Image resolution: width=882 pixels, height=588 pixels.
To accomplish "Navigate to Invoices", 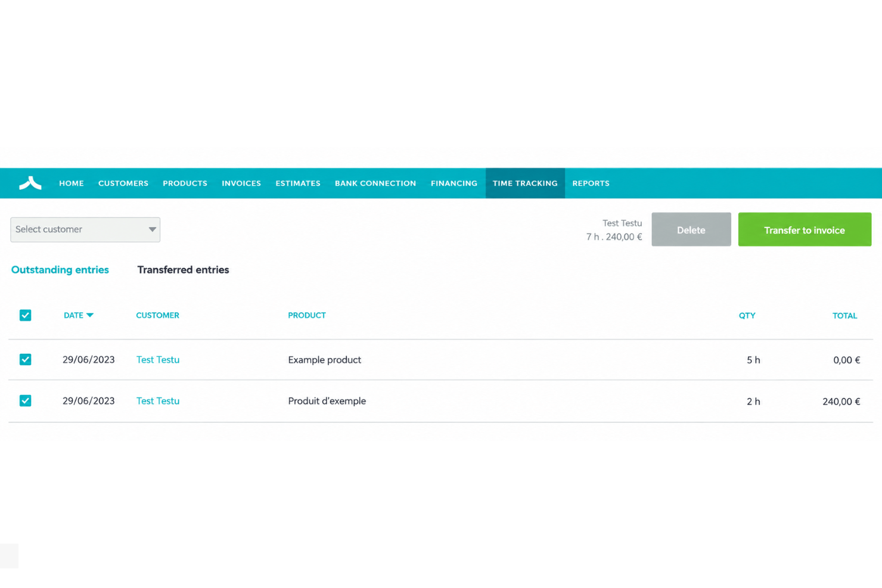I will (x=241, y=183).
